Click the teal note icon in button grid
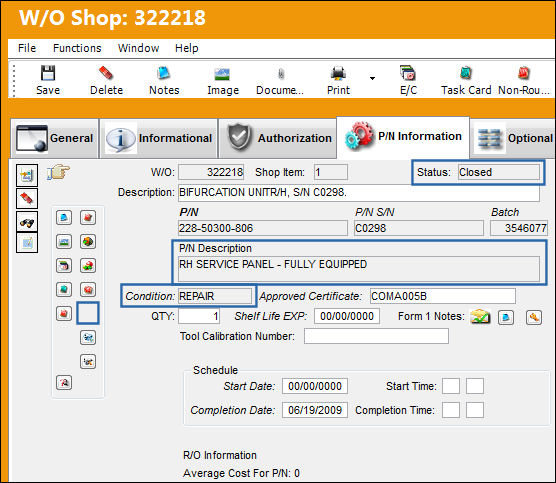 click(x=64, y=289)
